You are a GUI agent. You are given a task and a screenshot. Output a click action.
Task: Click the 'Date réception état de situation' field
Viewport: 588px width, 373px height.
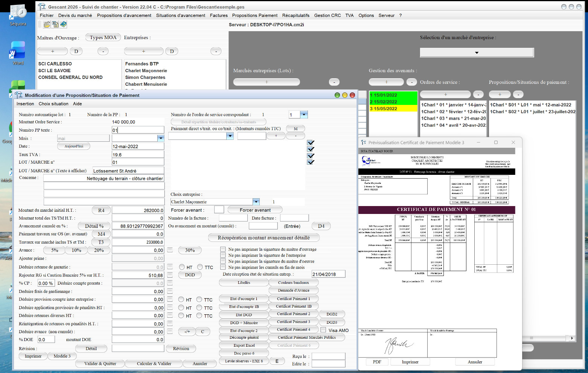pyautogui.click(x=329, y=274)
